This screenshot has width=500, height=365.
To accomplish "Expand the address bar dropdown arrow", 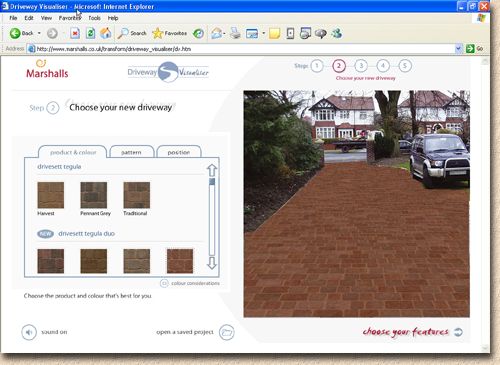I will click(x=459, y=49).
